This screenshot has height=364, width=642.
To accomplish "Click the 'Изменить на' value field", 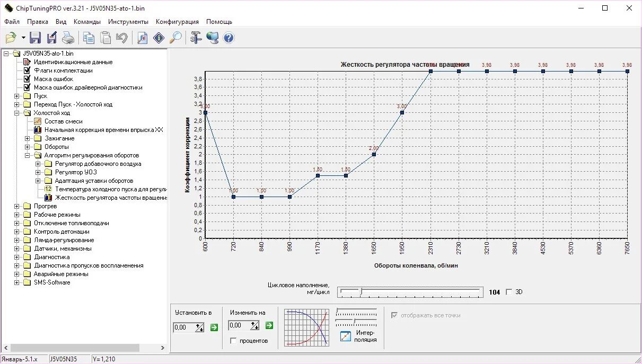I will 240,325.
